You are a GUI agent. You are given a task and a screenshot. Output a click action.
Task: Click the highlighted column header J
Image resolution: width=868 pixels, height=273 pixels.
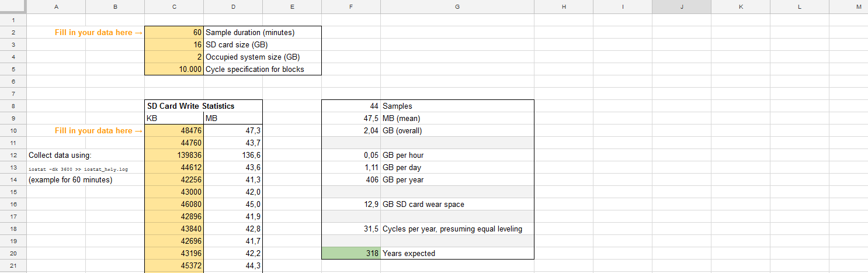pyautogui.click(x=681, y=6)
